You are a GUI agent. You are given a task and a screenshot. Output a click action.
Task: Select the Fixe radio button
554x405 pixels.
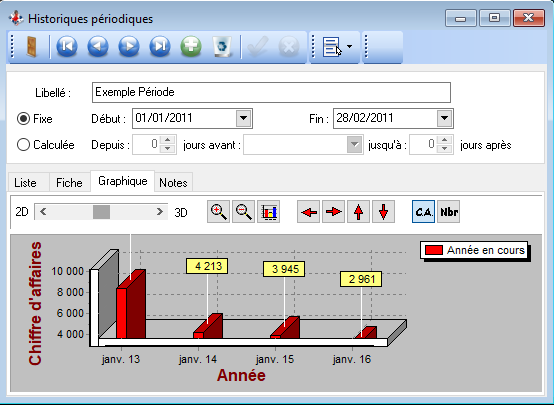point(23,119)
